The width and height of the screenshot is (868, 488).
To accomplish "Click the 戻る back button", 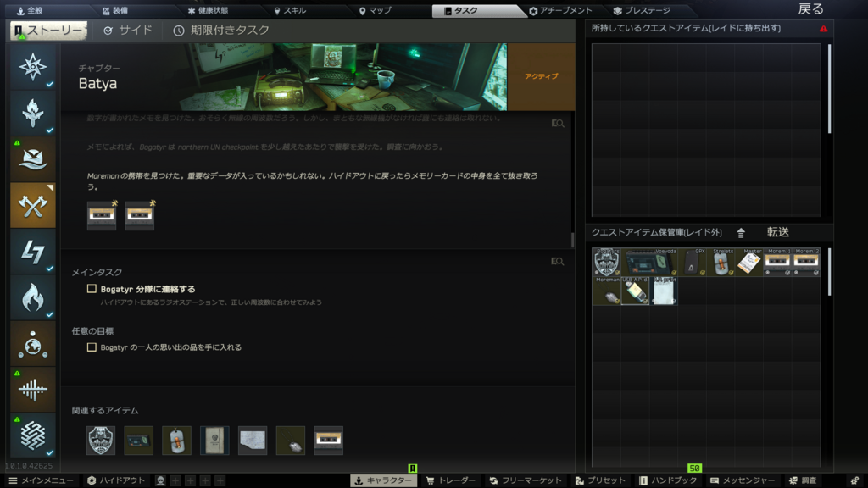I will [x=810, y=9].
